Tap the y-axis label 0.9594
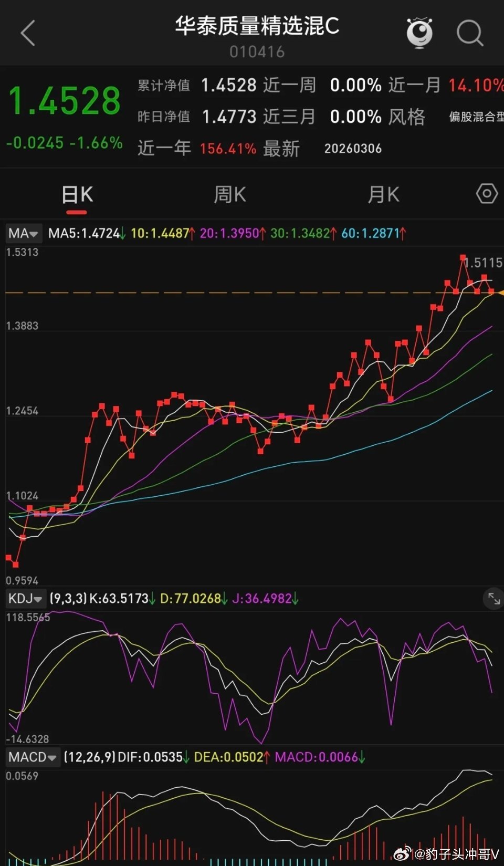Viewport: 504px width, 866px height. click(22, 580)
